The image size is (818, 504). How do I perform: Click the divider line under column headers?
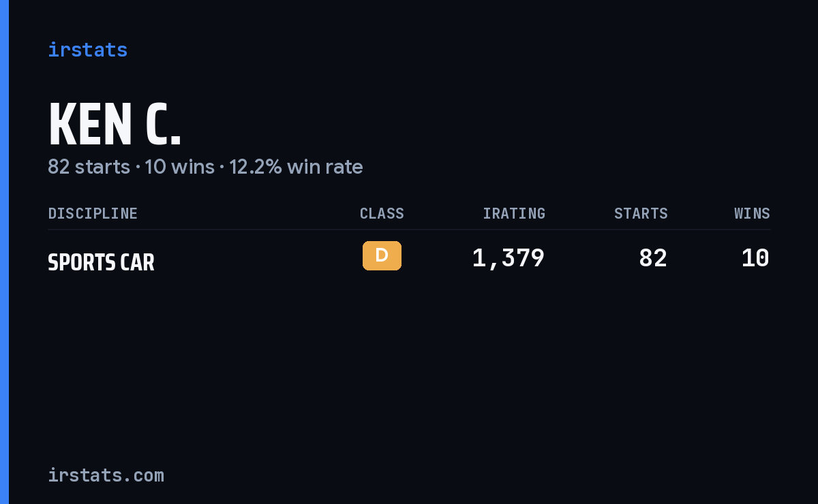[409, 230]
